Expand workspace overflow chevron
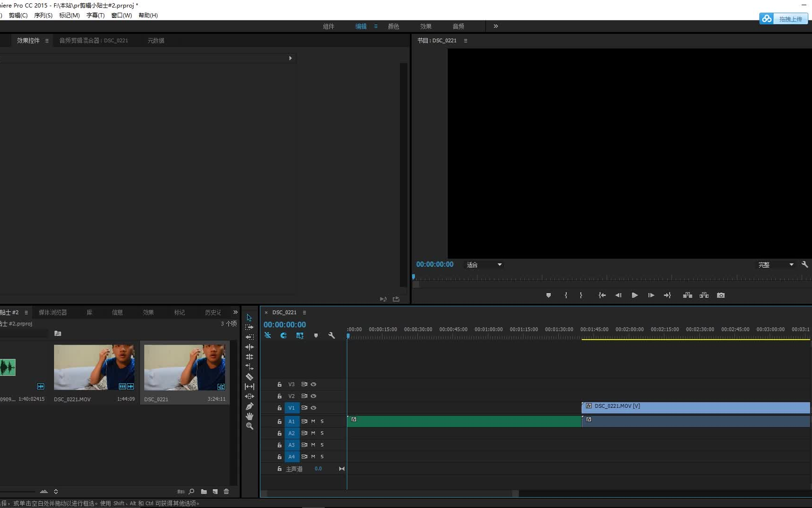Screen dimensions: 812x508 click(496, 26)
